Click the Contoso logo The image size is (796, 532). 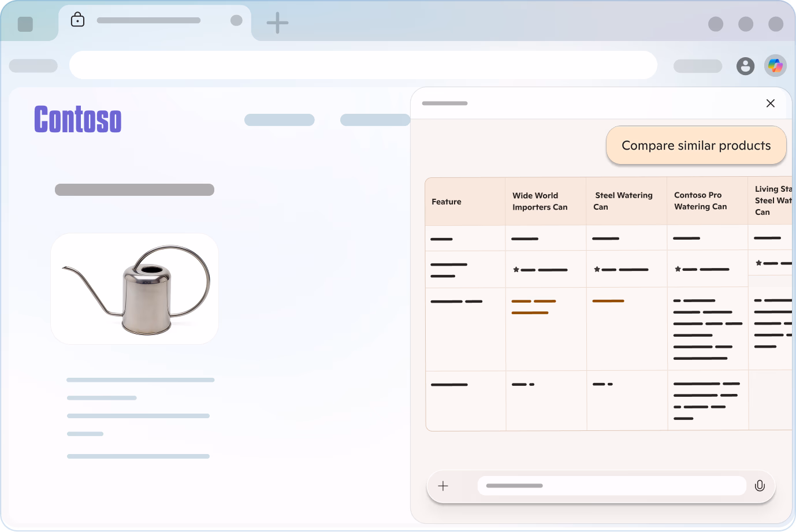(78, 120)
